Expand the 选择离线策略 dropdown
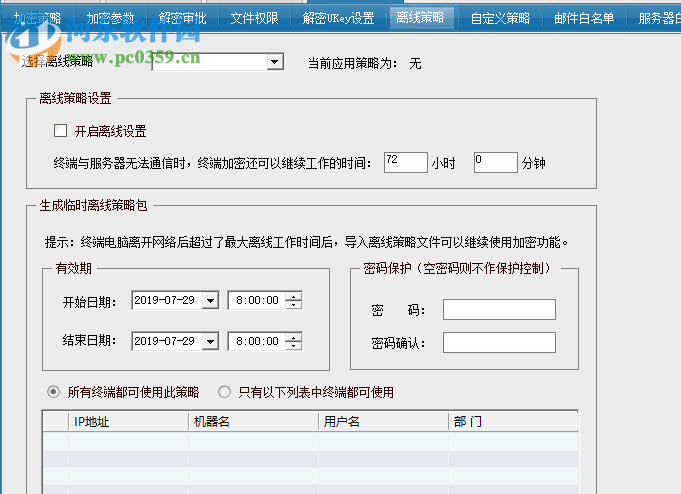 (274, 62)
